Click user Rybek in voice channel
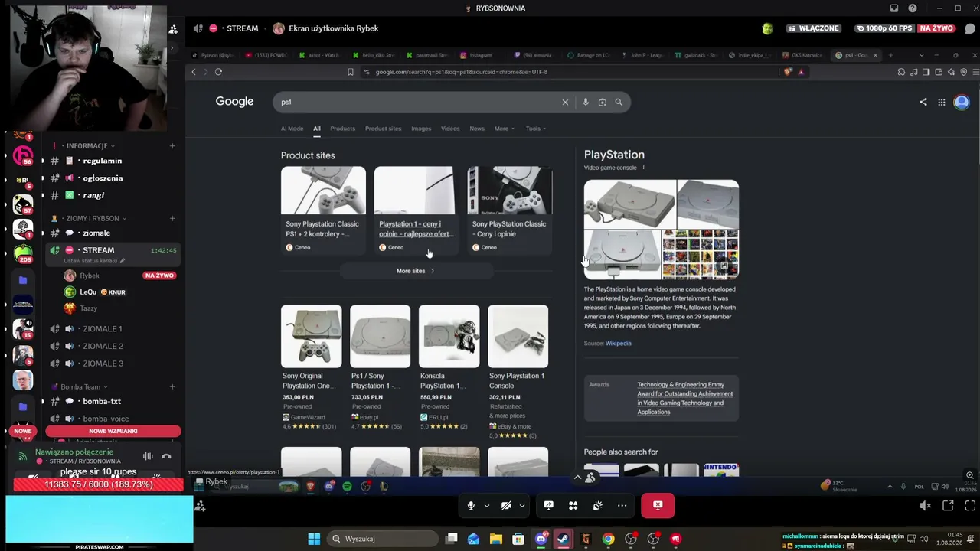 click(90, 275)
